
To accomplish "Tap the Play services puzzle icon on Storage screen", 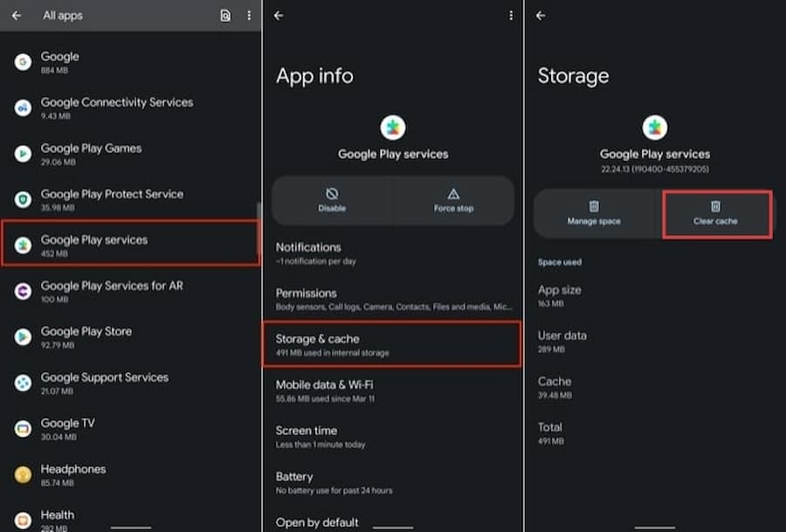I will 655,128.
